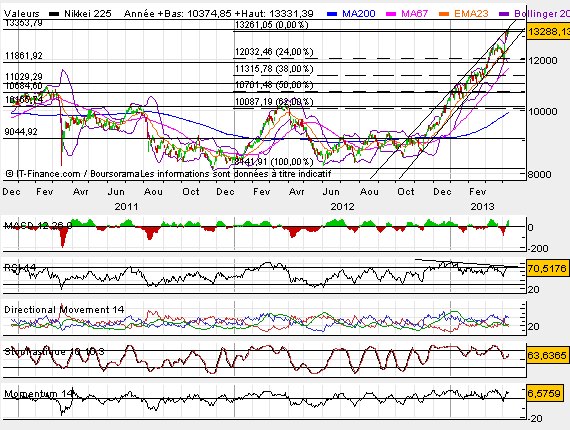Click the magenta MA67 legend swatch
This screenshot has width=570, height=430.
pyautogui.click(x=391, y=14)
